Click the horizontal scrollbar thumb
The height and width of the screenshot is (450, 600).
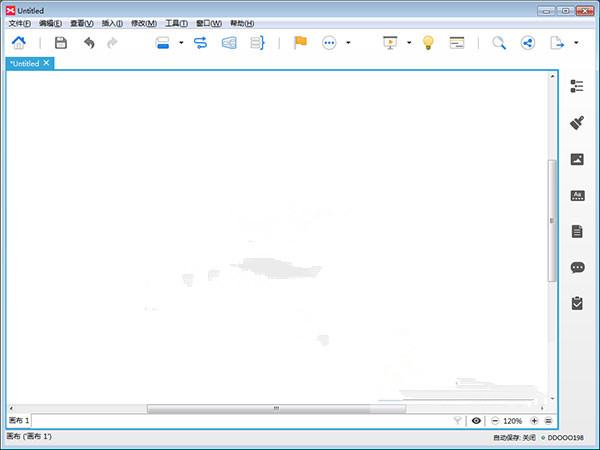point(276,409)
